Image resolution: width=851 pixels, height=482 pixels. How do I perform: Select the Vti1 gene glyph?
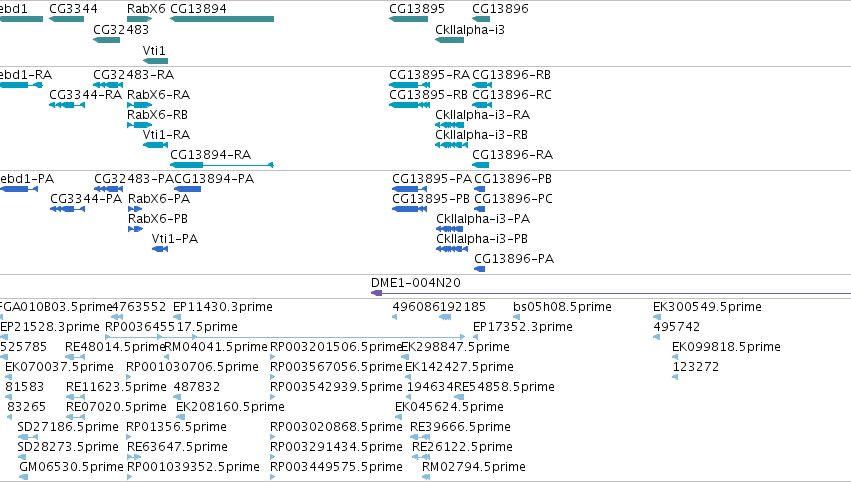(x=155, y=61)
